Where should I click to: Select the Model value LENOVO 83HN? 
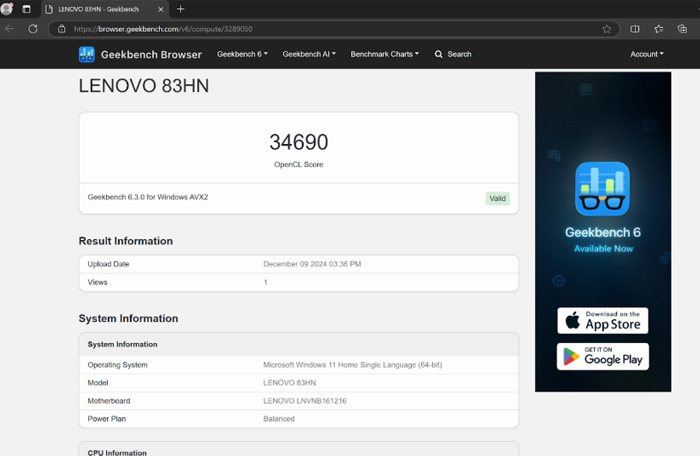[x=290, y=383]
